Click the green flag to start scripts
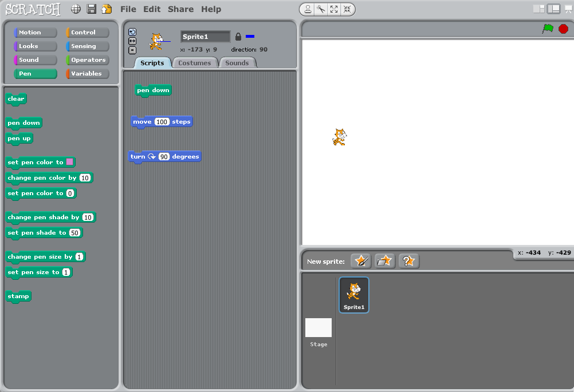Viewport: 574px width, 392px height. (548, 29)
